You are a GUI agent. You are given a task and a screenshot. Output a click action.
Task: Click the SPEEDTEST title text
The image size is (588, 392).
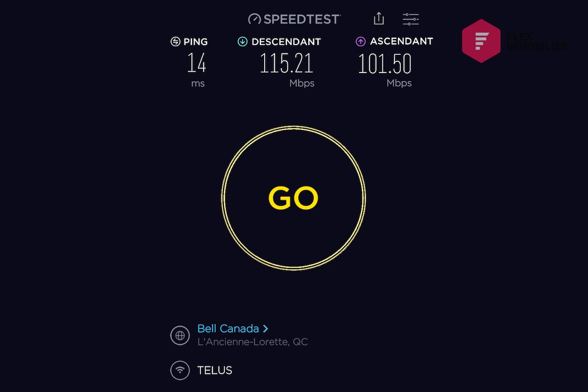point(301,19)
